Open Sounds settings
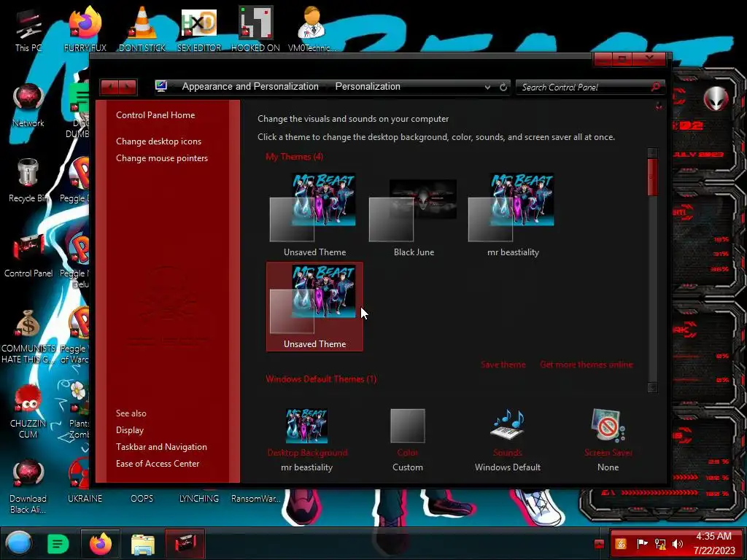The image size is (747, 560). [508, 440]
